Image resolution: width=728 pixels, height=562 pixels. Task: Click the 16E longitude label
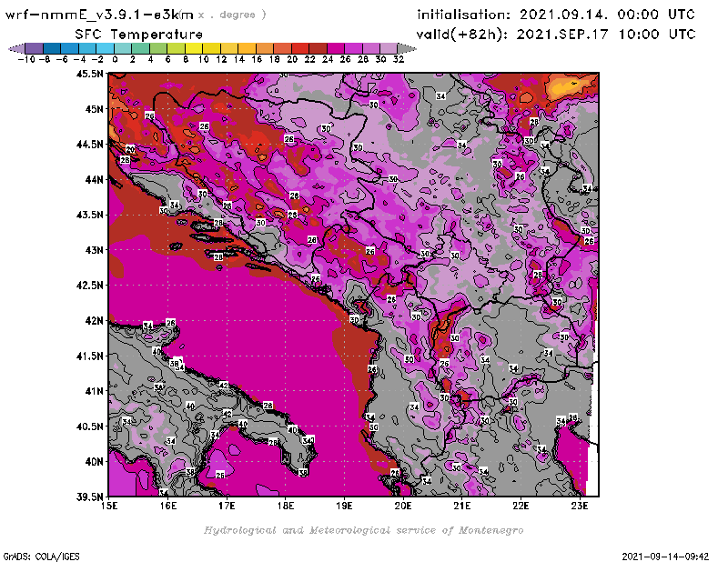[168, 506]
